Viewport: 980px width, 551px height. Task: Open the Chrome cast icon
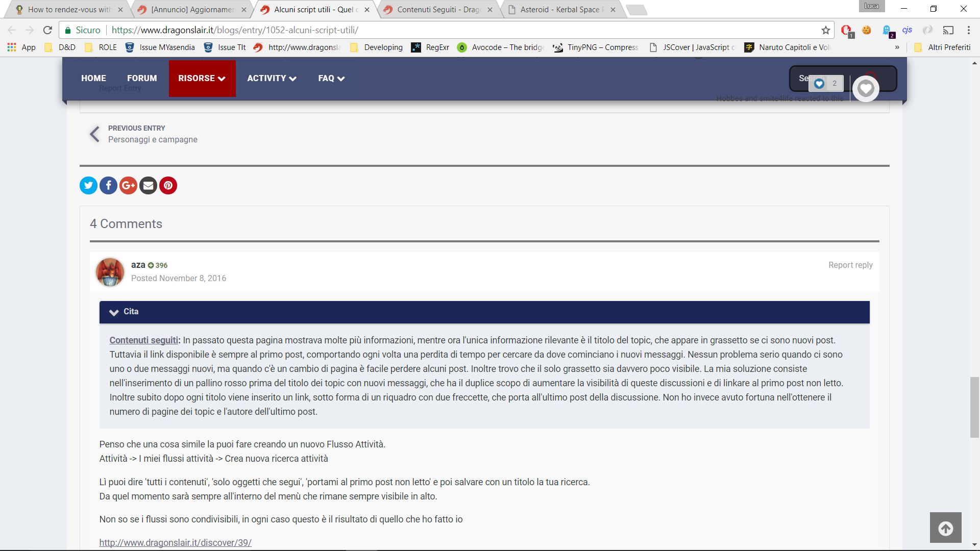click(x=948, y=30)
